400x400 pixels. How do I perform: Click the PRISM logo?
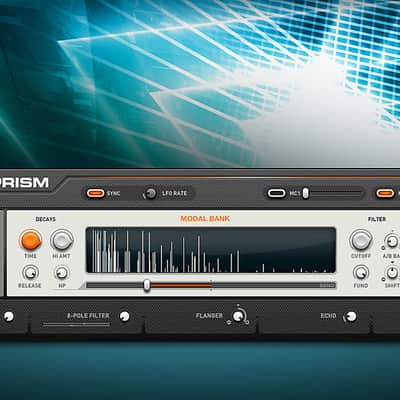(x=24, y=183)
